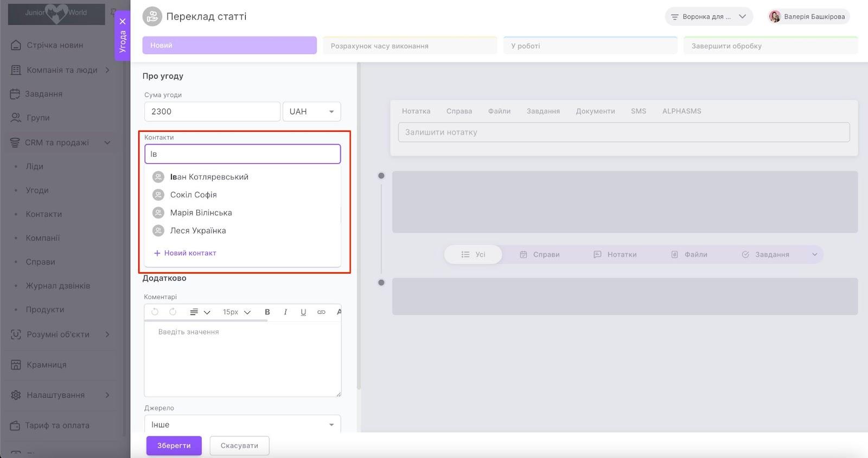Click the Bold icon in comment editor

[267, 312]
